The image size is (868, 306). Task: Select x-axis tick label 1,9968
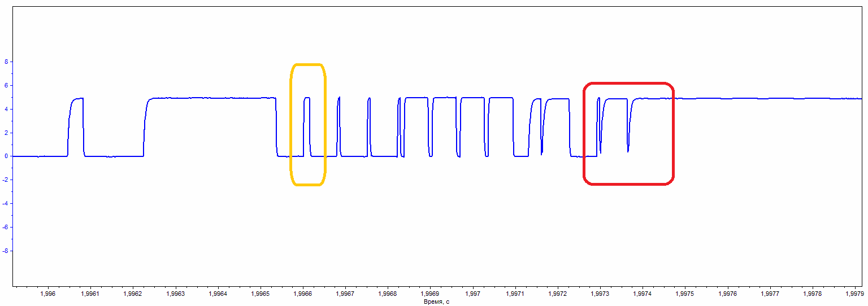coord(387,294)
